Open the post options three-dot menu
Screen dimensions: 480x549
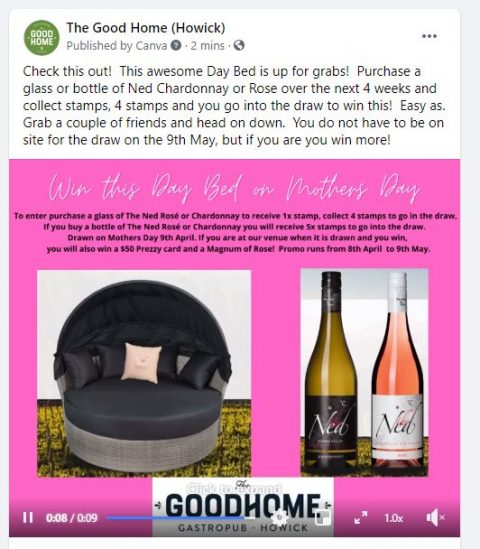tap(429, 36)
